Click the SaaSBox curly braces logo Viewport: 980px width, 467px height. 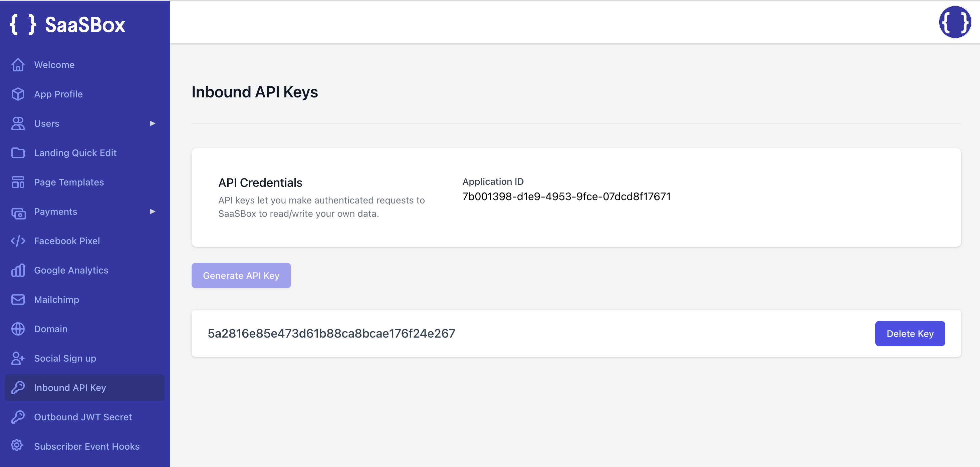[23, 25]
